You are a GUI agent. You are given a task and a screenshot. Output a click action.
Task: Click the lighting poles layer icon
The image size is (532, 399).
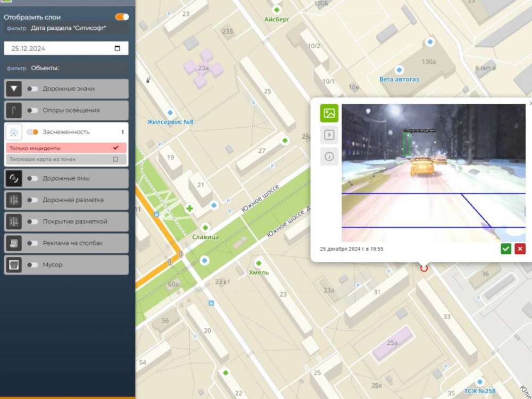(x=14, y=110)
